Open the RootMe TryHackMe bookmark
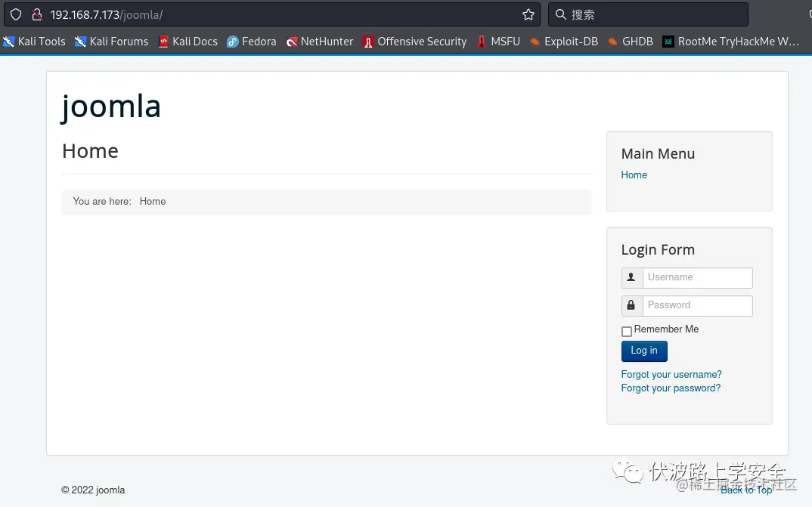Viewport: 812px width, 507px height. (731, 42)
